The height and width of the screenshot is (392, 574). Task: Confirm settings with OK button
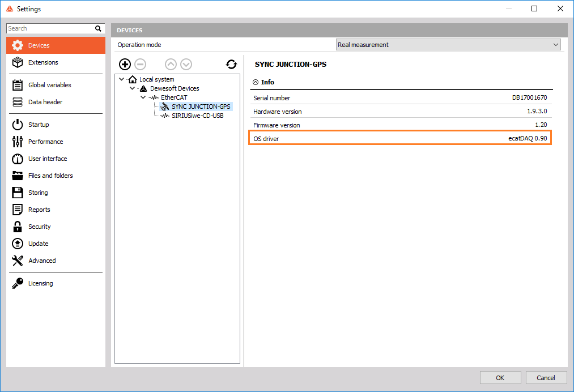pos(500,378)
